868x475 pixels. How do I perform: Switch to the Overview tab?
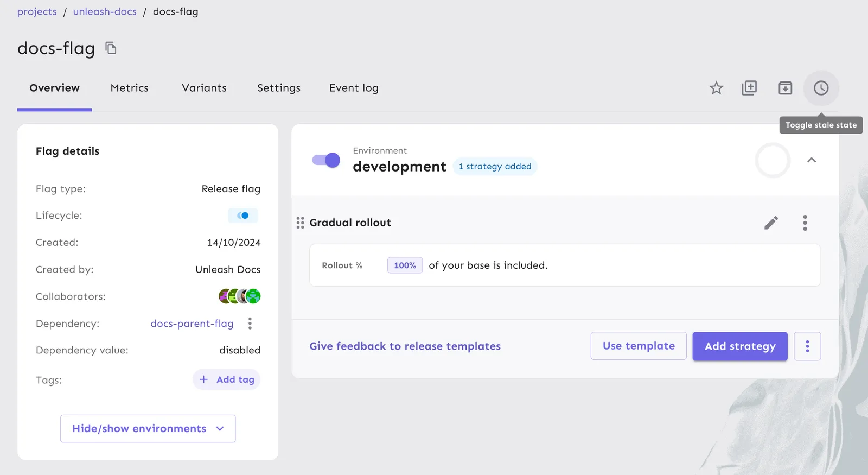[54, 88]
